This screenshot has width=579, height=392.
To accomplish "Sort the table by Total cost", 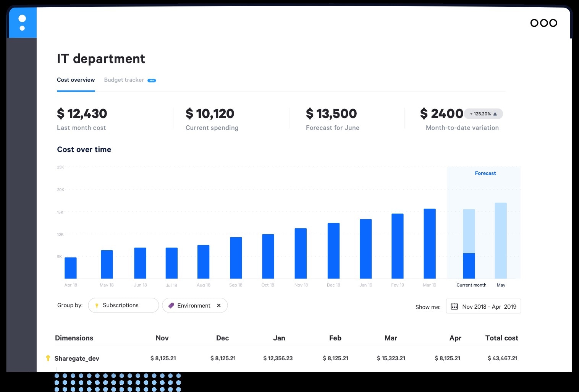I will point(501,338).
